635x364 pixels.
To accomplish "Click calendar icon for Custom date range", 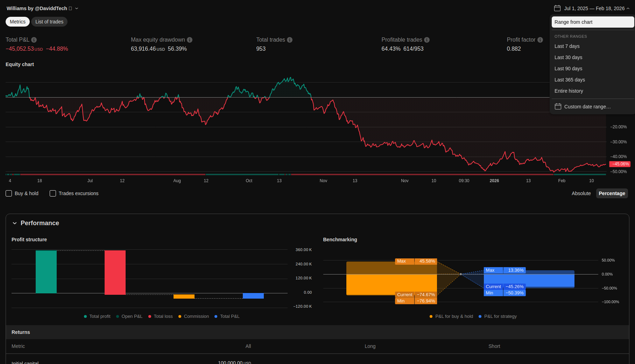I will click(558, 107).
